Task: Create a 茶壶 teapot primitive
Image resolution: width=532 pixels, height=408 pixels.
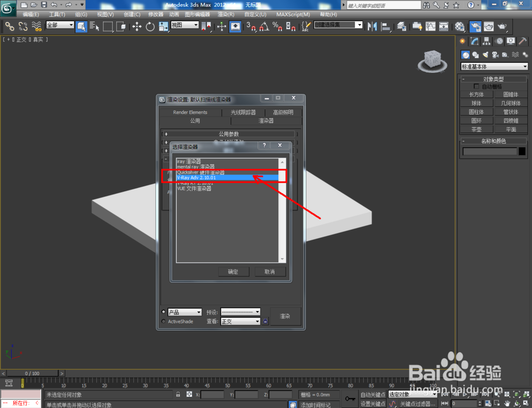Action: click(476, 129)
